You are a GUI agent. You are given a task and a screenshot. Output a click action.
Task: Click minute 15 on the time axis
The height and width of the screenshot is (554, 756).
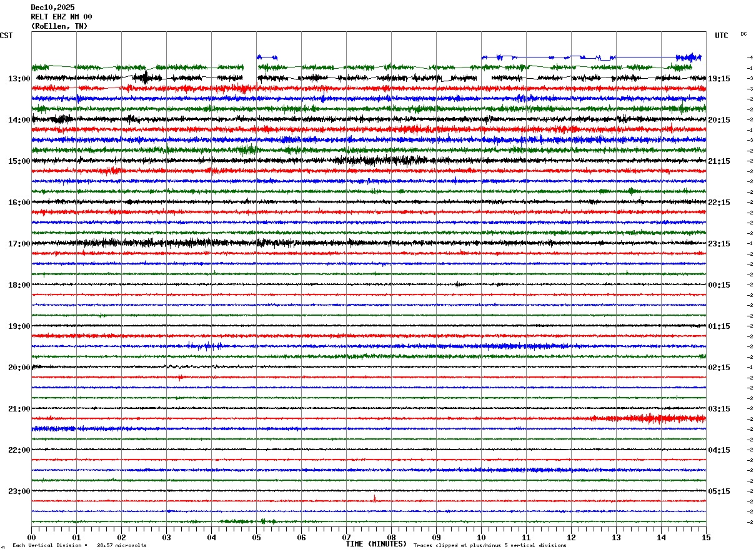(x=706, y=537)
